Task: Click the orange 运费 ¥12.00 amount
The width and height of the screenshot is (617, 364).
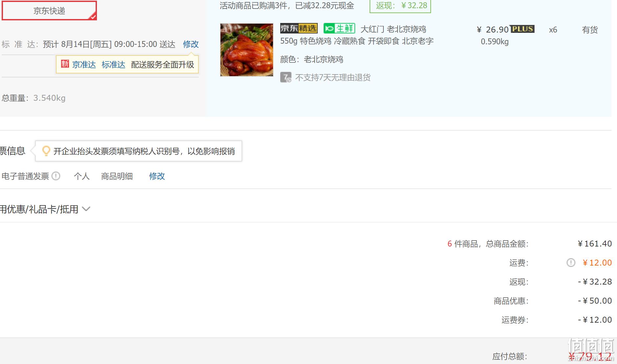Action: coord(597,263)
